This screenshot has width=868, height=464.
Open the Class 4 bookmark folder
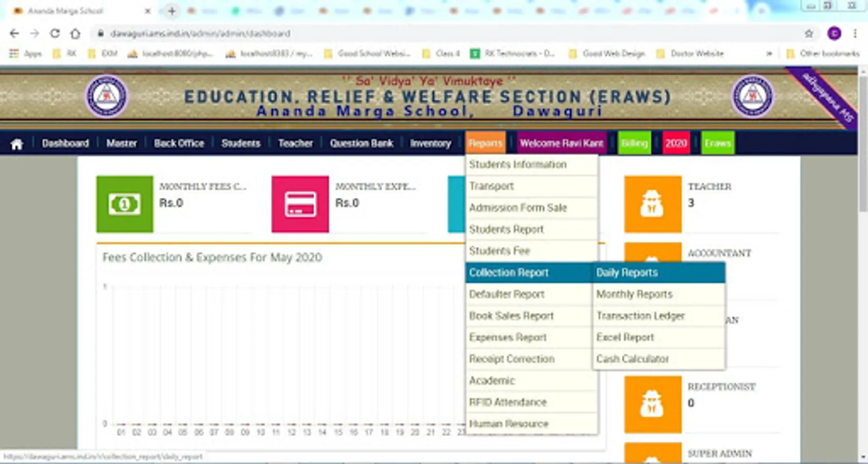[441, 54]
